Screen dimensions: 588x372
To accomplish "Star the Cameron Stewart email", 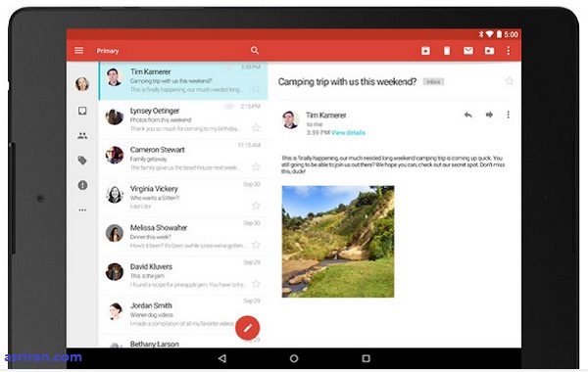I will pos(256,166).
